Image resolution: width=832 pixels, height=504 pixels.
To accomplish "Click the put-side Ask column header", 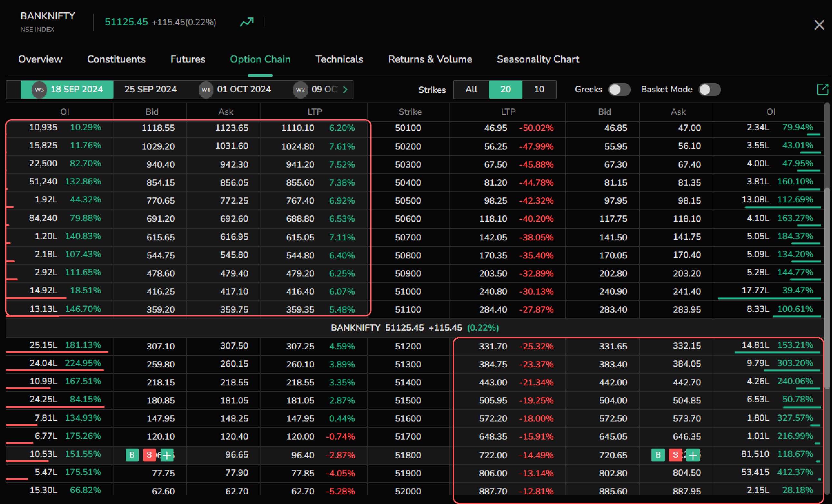I will click(x=678, y=112).
